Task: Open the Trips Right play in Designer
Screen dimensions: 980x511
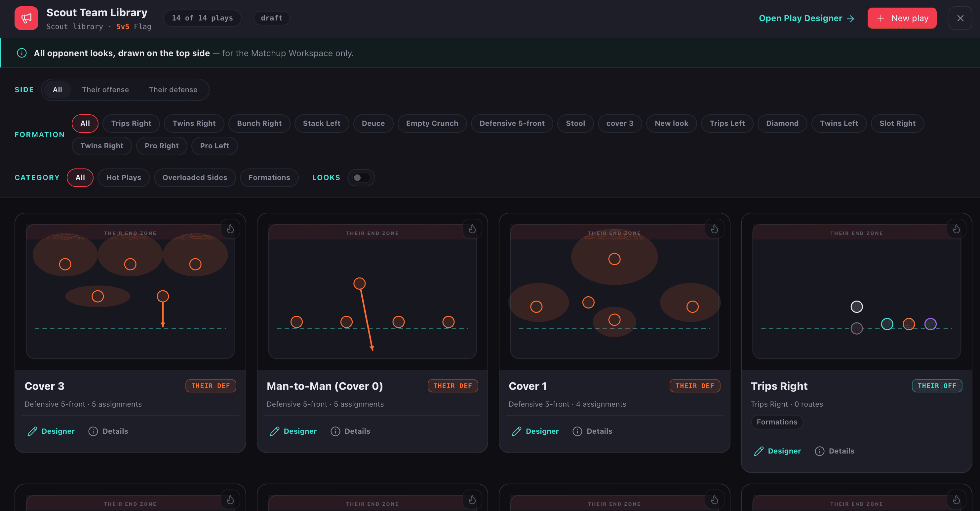Action: click(777, 451)
